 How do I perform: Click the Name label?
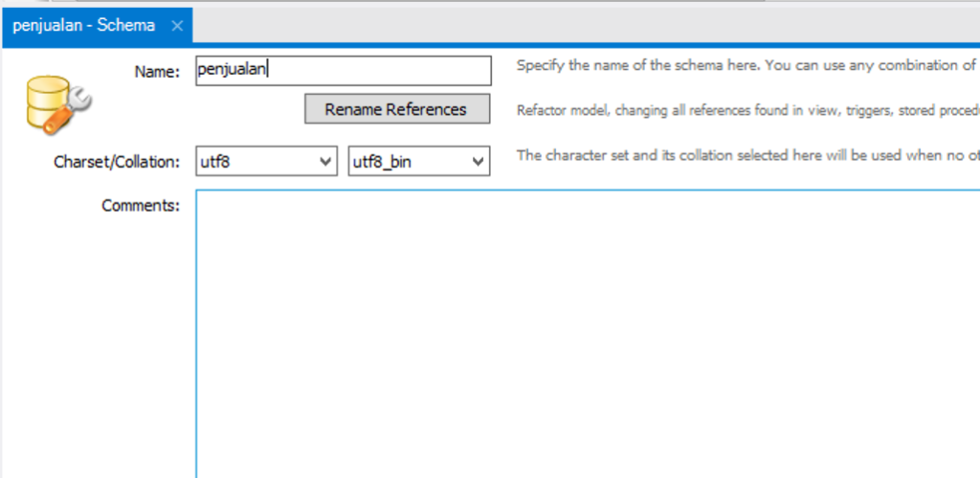coord(157,72)
